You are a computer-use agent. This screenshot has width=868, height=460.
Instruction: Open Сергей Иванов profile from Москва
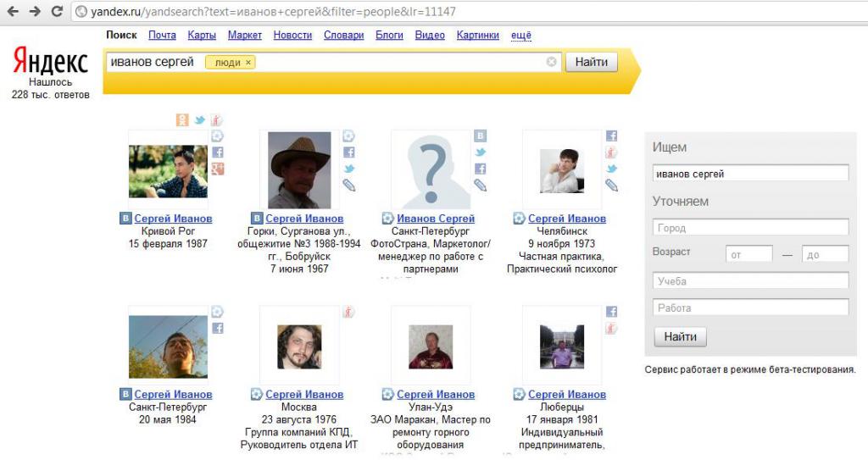(304, 394)
